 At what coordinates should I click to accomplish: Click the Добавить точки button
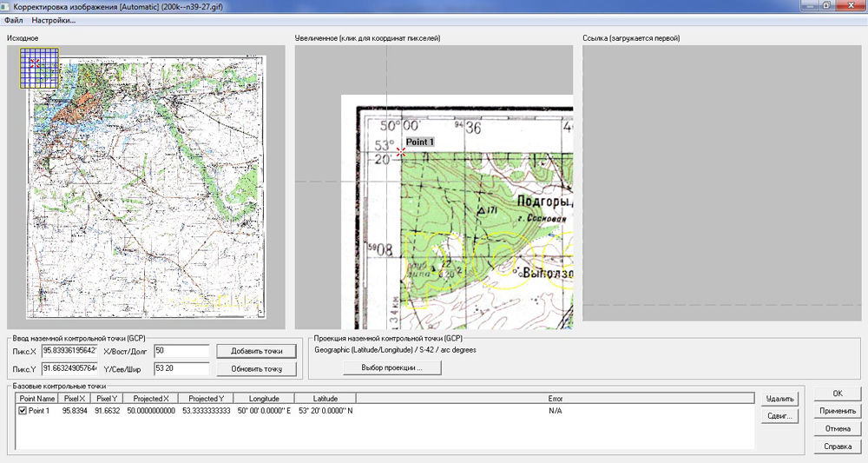pyautogui.click(x=256, y=351)
